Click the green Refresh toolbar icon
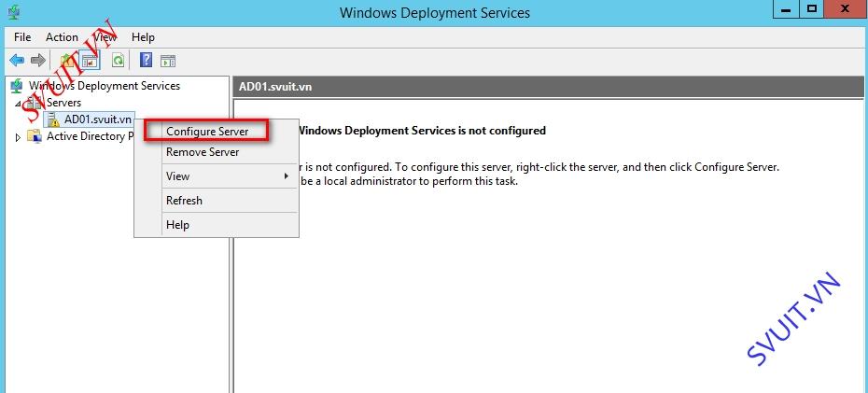 pos(118,61)
